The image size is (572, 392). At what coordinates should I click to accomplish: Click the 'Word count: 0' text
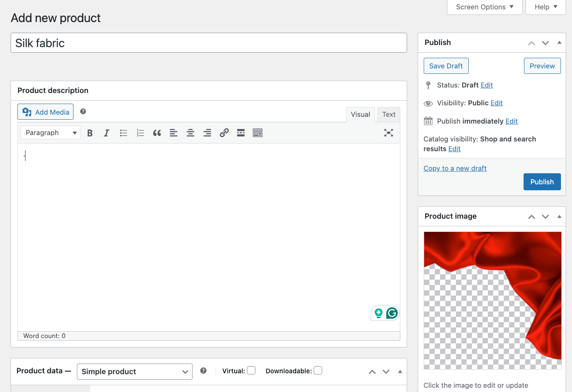(44, 336)
